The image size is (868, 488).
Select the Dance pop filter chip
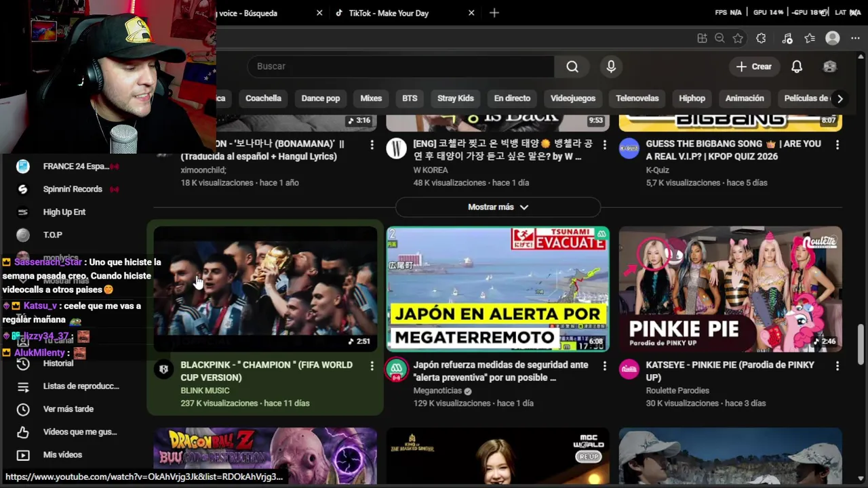point(321,98)
